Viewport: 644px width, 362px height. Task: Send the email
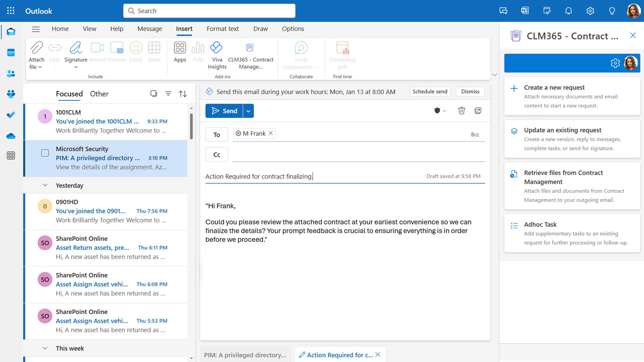pyautogui.click(x=224, y=111)
